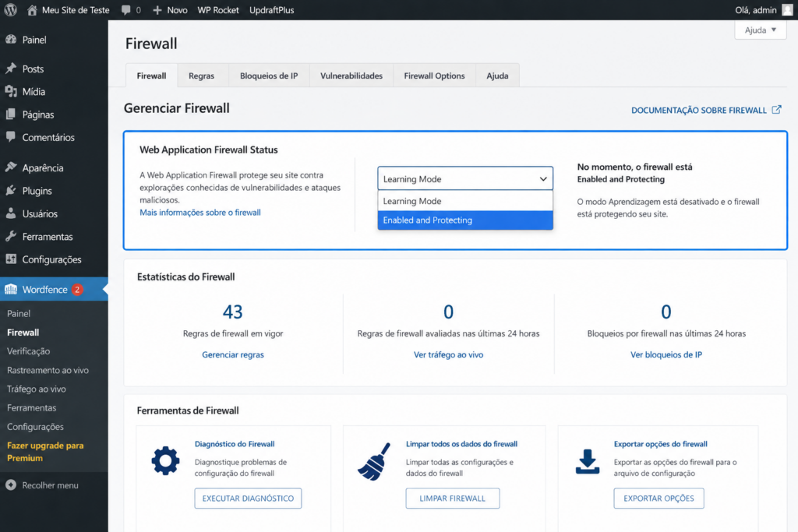
Task: Open Verificação in Wordfence submenu
Action: coord(29,351)
